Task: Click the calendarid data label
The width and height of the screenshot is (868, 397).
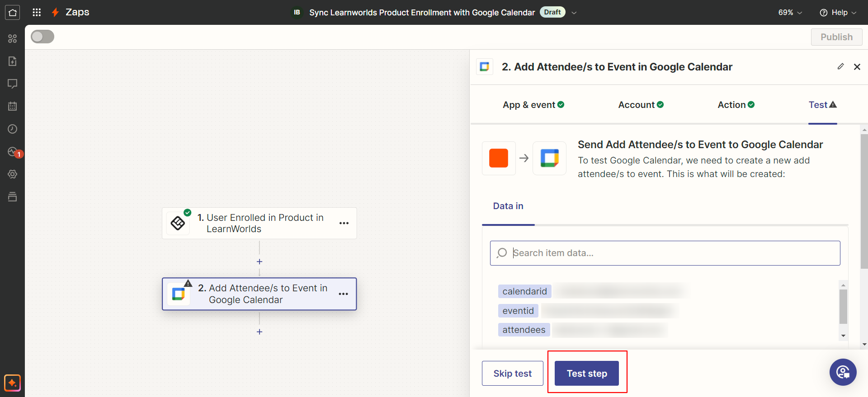Action: [525, 291]
